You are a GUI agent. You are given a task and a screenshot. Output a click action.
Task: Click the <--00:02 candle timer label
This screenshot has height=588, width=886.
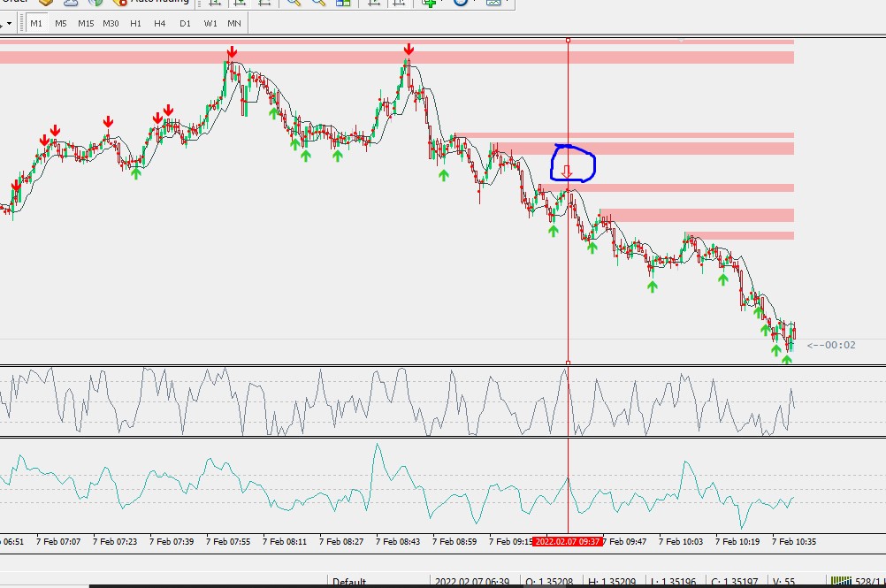tap(831, 345)
